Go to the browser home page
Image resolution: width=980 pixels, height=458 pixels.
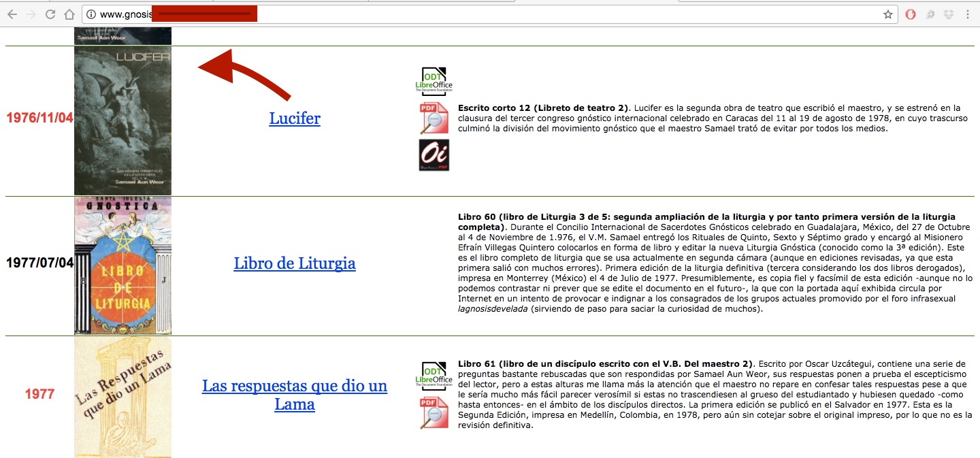69,14
